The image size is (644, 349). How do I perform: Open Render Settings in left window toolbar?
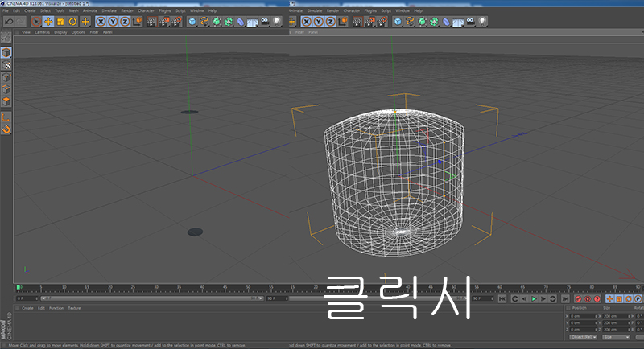176,22
